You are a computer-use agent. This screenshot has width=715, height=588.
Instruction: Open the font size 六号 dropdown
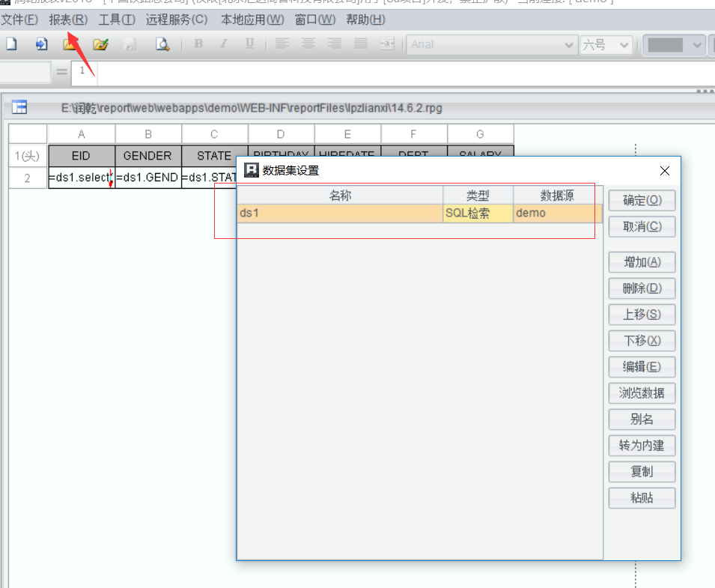[x=624, y=45]
